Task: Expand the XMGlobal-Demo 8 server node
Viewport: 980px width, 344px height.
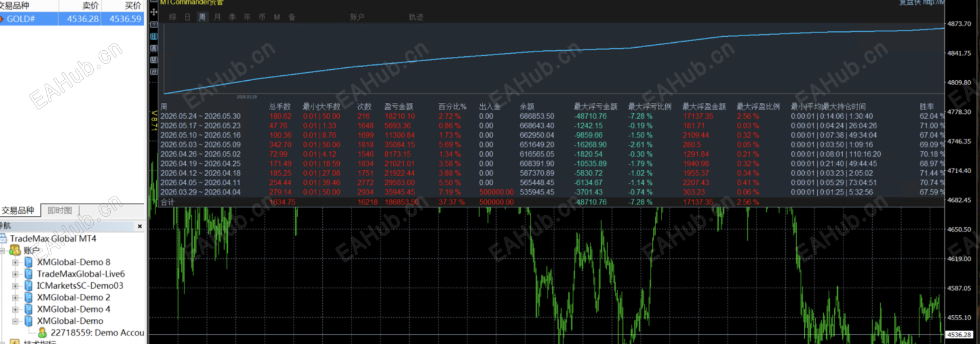Action: coord(15,263)
